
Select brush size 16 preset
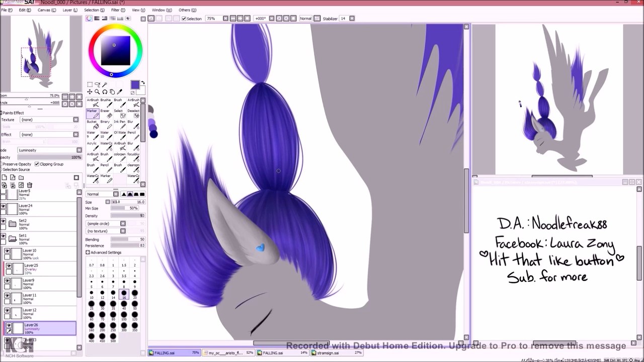(124, 294)
